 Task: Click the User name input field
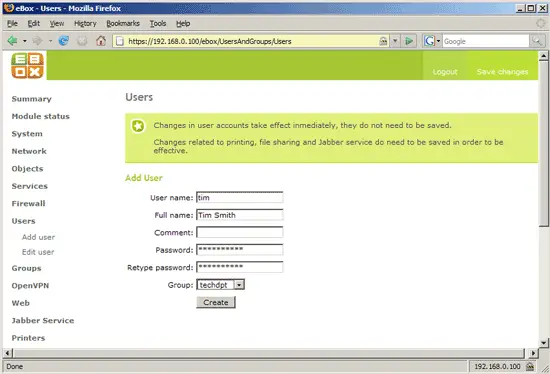click(x=240, y=197)
